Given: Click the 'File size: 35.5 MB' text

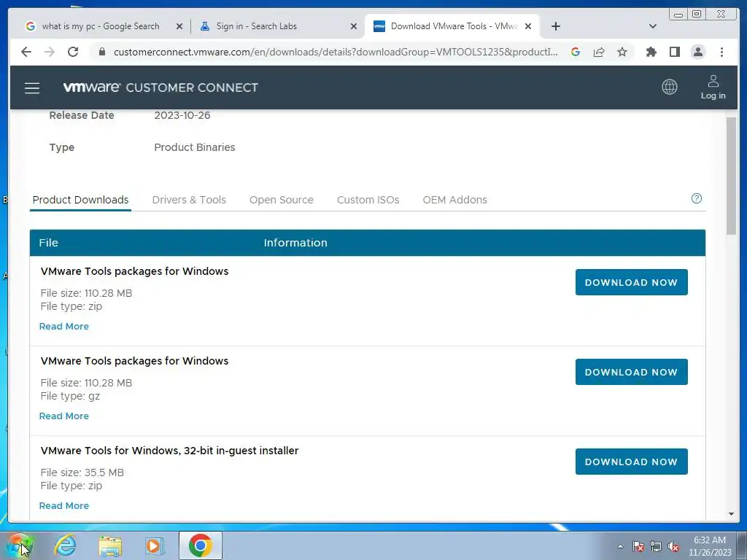Looking at the screenshot, I should click(x=82, y=472).
